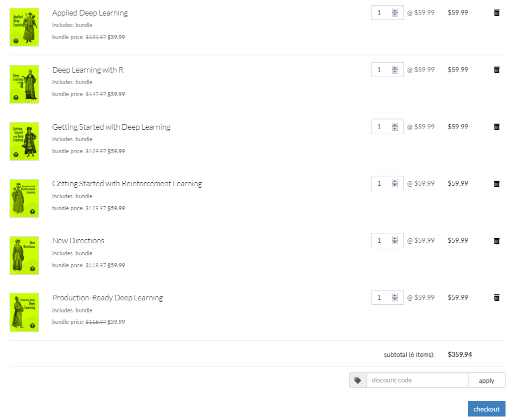Adjust quantity arrows for Reinforcement Learning bundle
532x420 pixels.
394,184
